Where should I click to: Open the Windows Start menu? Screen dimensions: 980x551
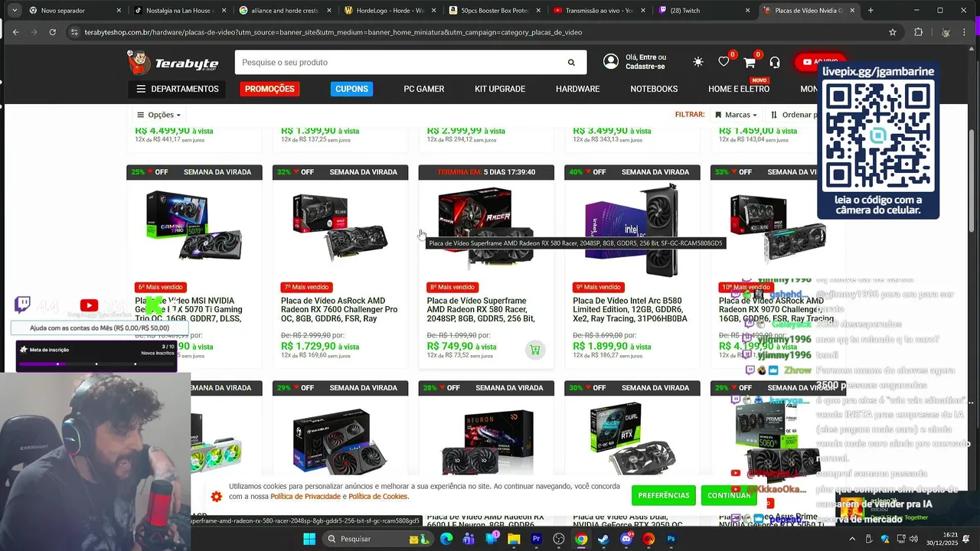tap(309, 539)
